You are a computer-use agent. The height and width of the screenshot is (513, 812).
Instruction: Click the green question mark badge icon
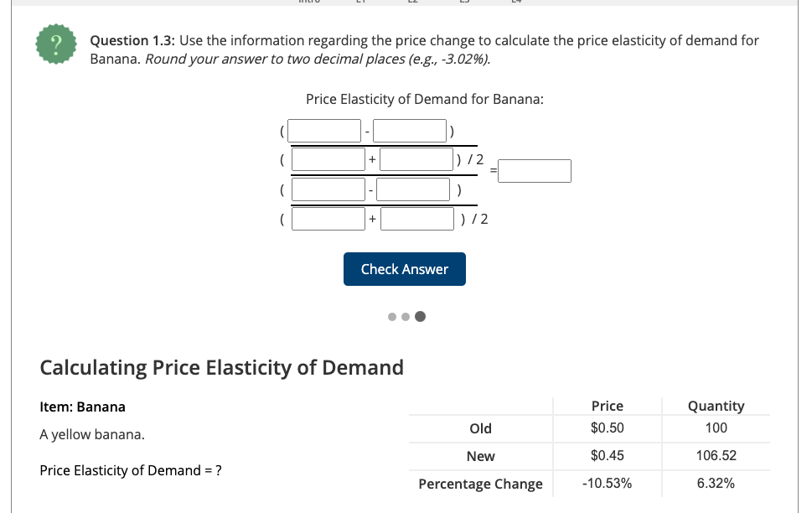coord(55,44)
